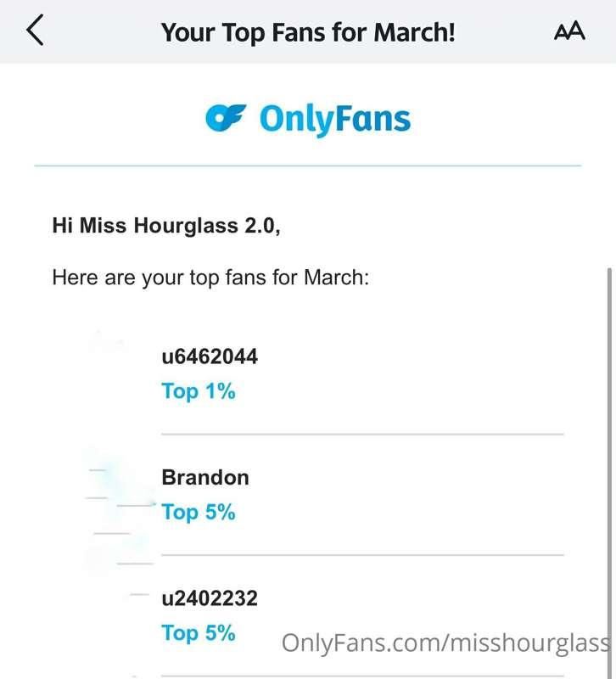Click u2402232's Top 5% label
This screenshot has width=616, height=679.
click(x=199, y=633)
